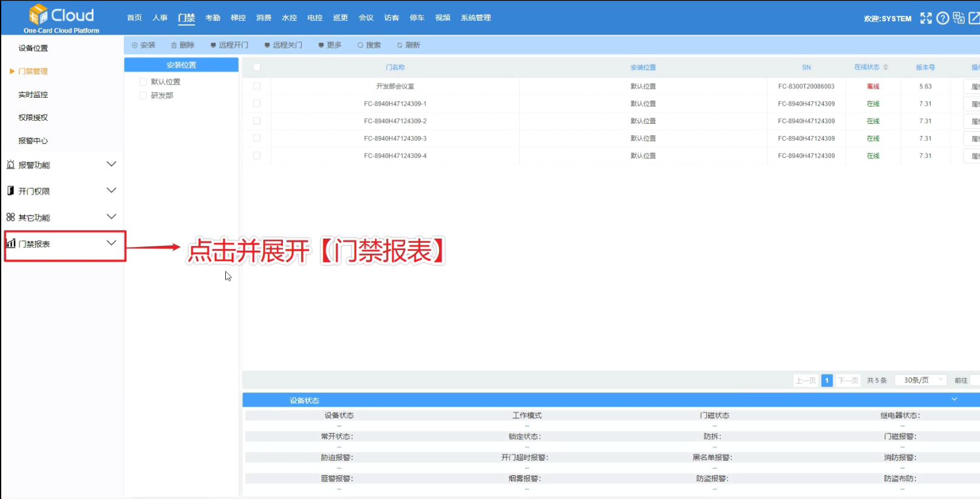Open the 考勤 top menu
The width and height of the screenshot is (980, 499).
coord(213,18)
